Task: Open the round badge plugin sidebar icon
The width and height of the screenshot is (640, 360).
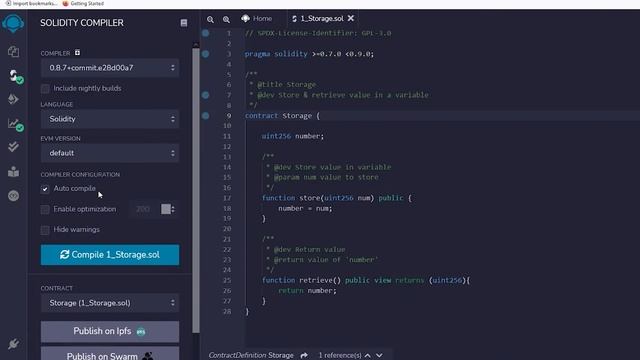Action: point(13,196)
